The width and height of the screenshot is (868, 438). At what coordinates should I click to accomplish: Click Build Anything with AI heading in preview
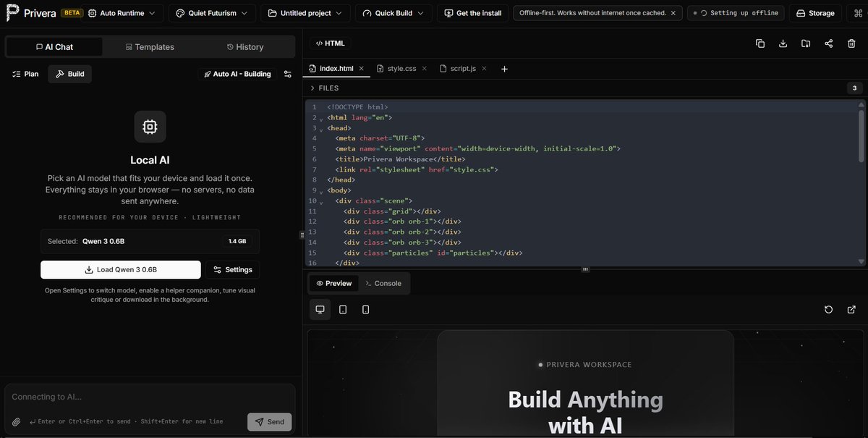(585, 412)
